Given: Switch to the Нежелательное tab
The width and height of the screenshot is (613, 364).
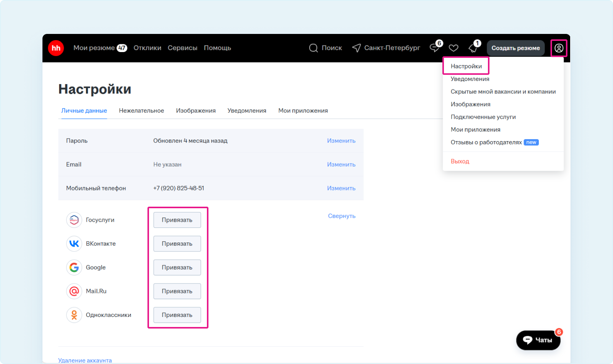Looking at the screenshot, I should tap(141, 111).
